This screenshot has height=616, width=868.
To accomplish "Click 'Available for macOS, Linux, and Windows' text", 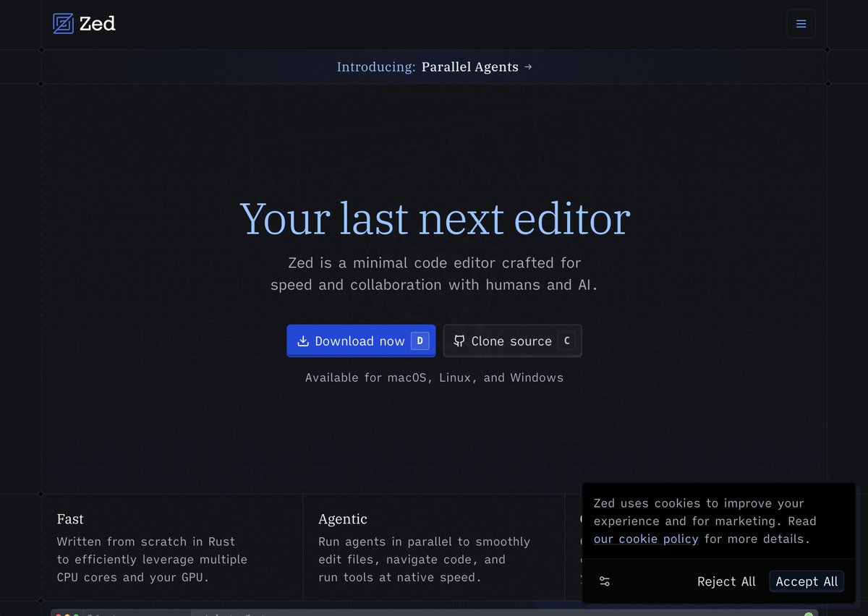I will point(434,377).
